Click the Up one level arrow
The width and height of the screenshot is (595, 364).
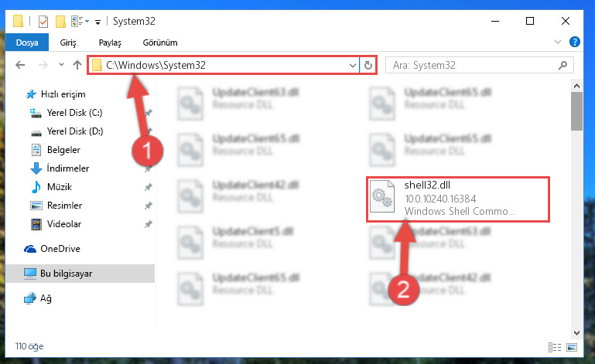(77, 65)
